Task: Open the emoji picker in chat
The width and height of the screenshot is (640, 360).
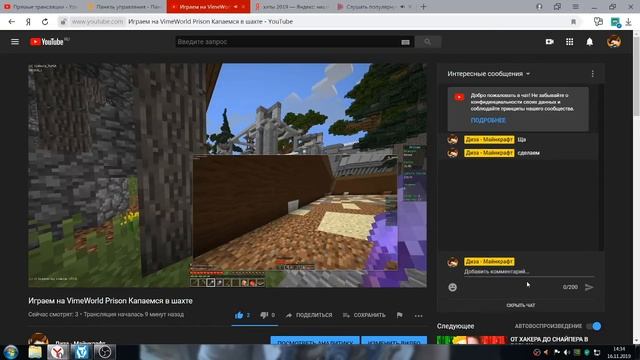Action: (452, 287)
